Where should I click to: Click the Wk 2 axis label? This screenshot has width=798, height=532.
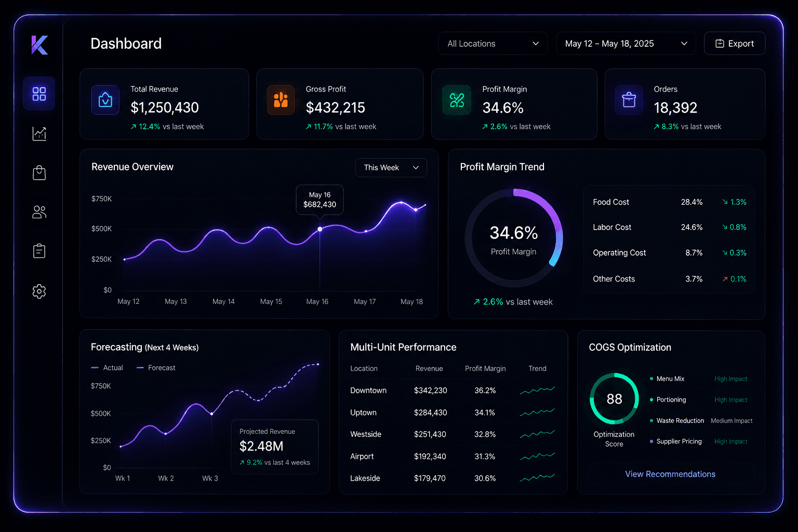tap(166, 478)
